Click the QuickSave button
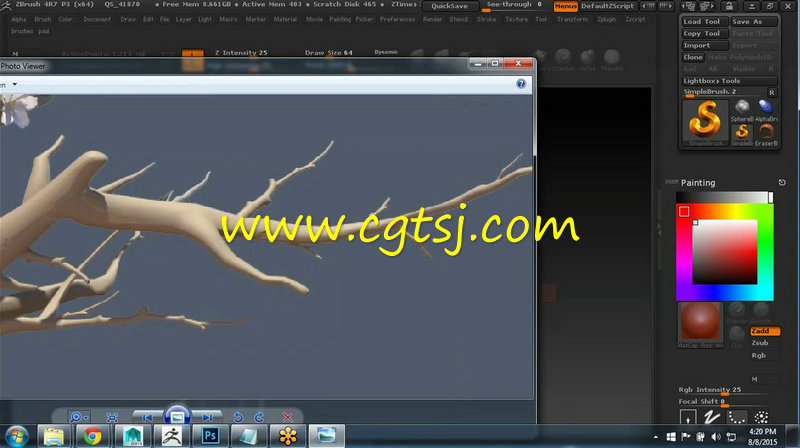This screenshot has width=800, height=448. tap(449, 6)
